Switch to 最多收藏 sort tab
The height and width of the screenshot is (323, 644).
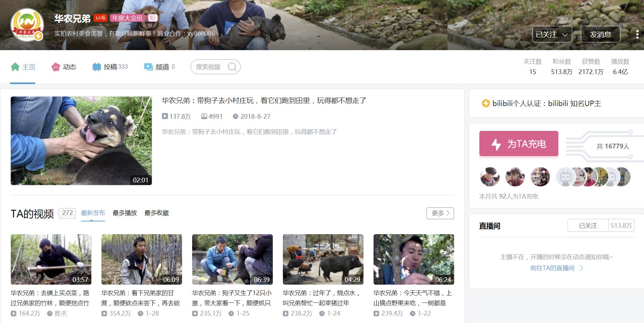(157, 213)
